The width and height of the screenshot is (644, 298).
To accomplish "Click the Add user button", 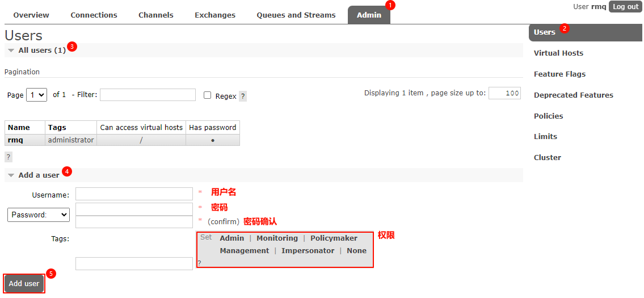I will pyautogui.click(x=24, y=283).
